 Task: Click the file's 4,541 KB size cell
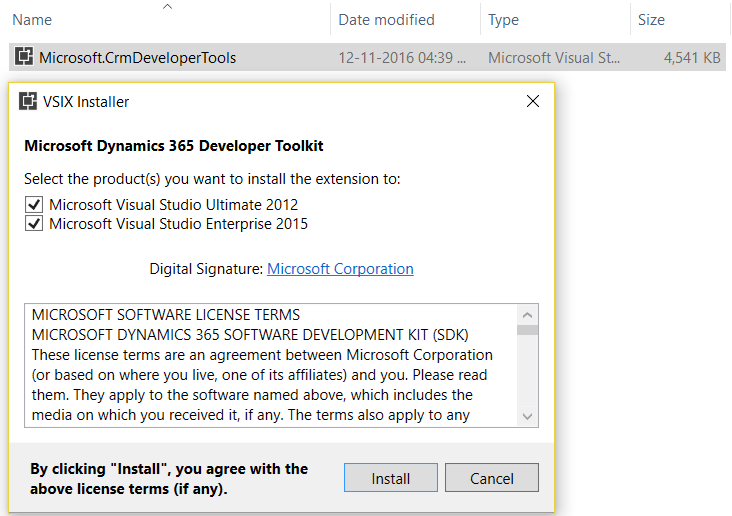691,58
